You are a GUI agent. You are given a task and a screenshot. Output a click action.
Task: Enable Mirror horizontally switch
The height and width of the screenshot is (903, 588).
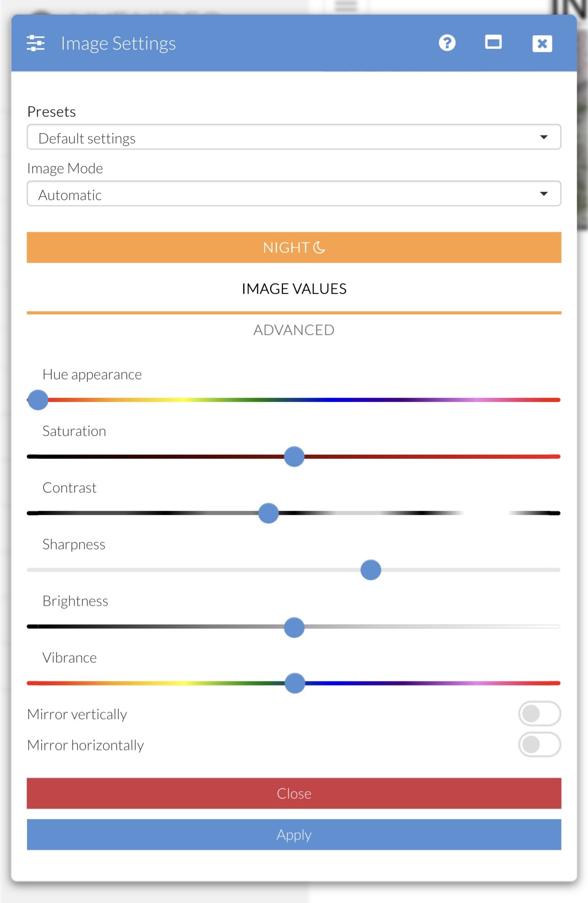pyautogui.click(x=539, y=745)
